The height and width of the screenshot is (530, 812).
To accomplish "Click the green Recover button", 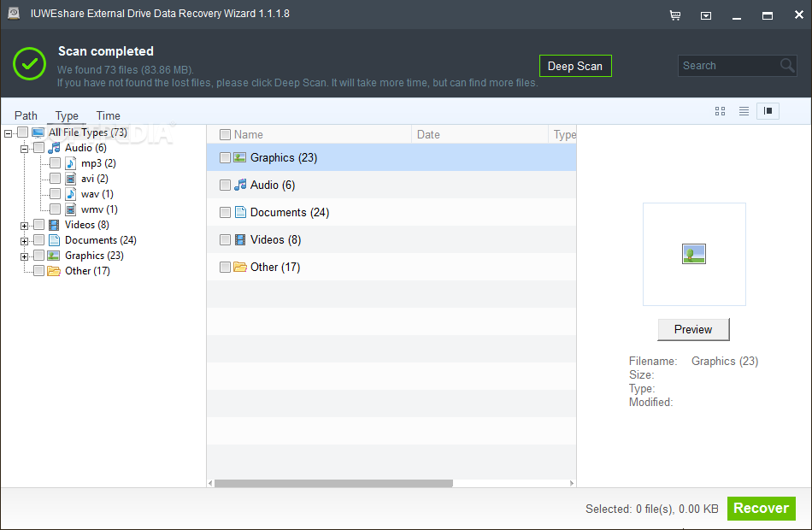I will 762,509.
